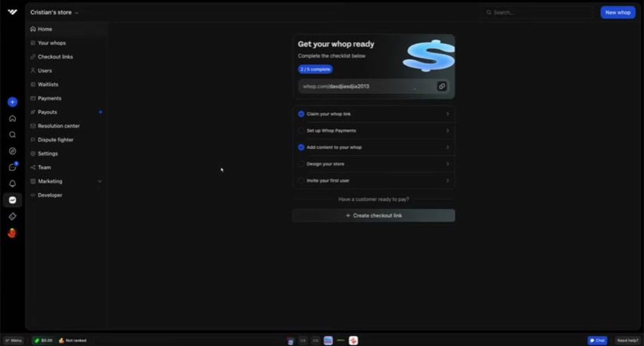
Task: Expand the Marketing submenu chevron
Action: 100,182
